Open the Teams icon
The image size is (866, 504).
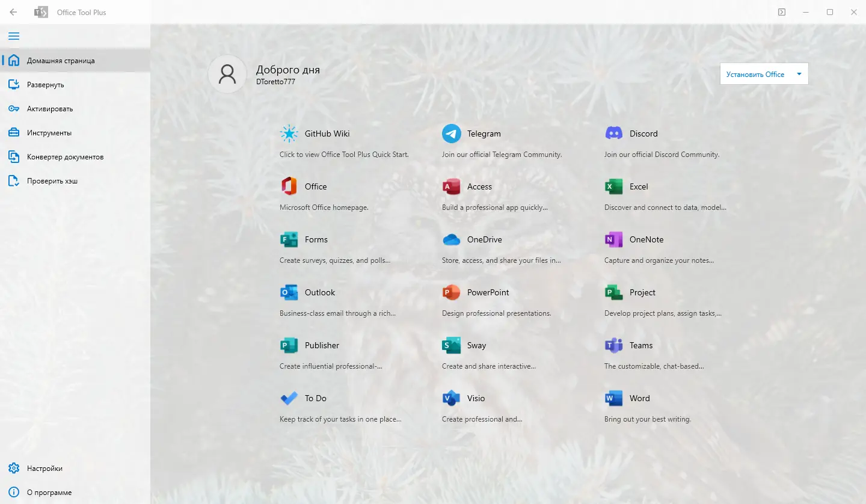tap(614, 345)
